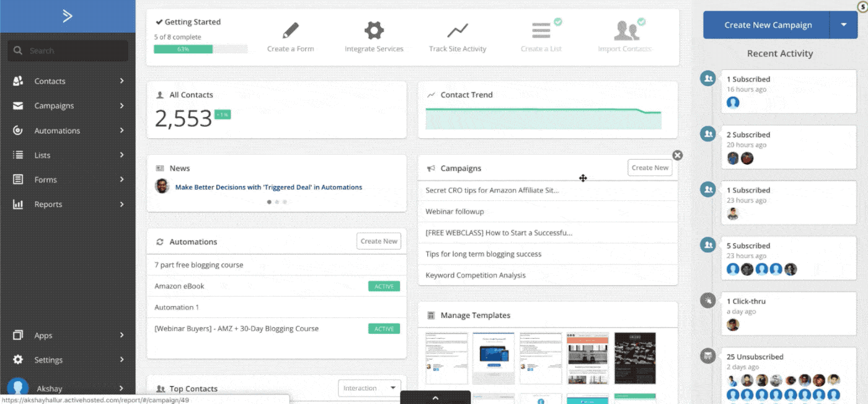The height and width of the screenshot is (404, 868).
Task: Open the Track Site Activity chart icon
Action: point(458,30)
